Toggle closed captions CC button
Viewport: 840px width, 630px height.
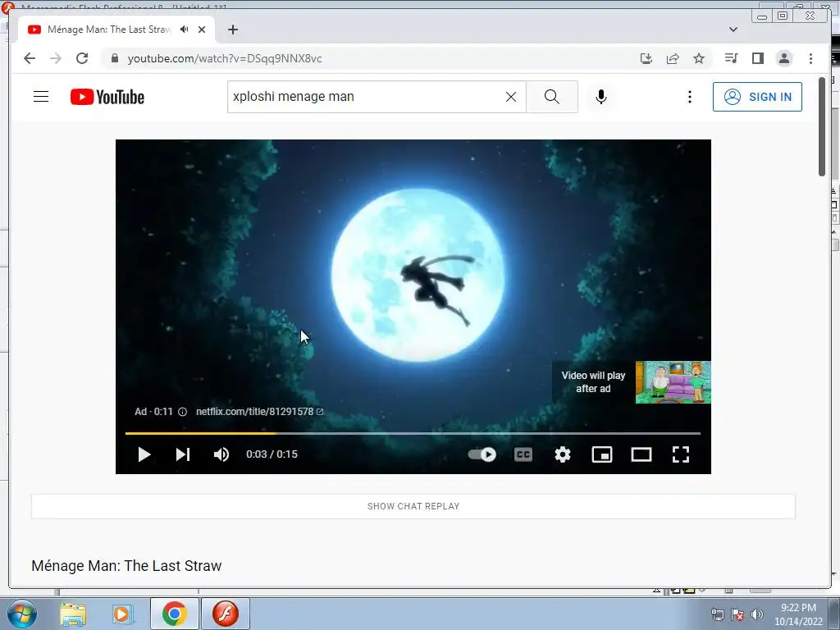point(523,454)
